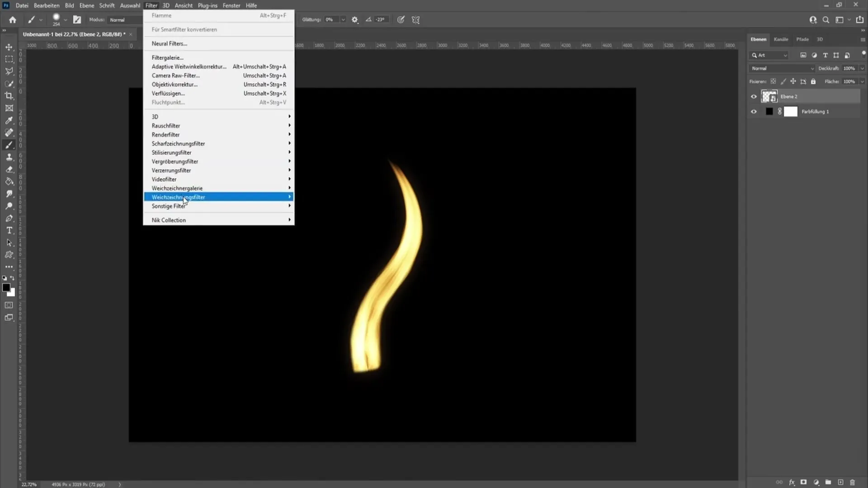The height and width of the screenshot is (488, 868).
Task: Expand the Renderfilter submenu
Action: 219,135
